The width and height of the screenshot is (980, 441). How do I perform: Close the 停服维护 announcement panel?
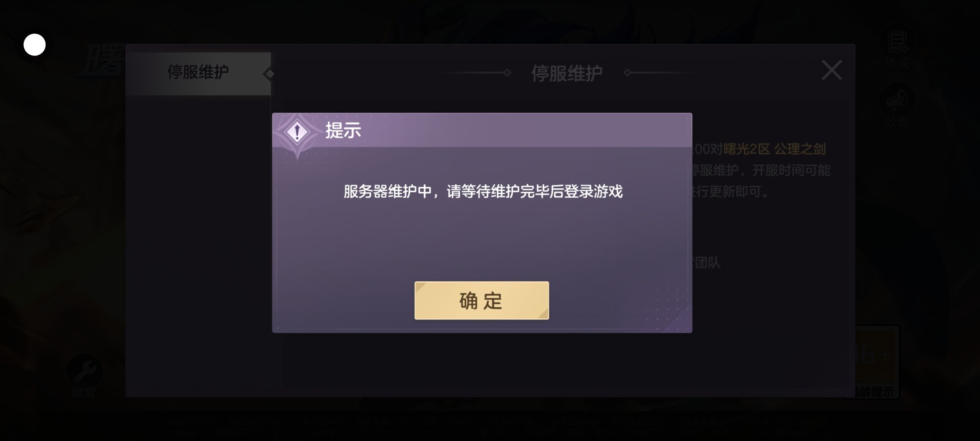click(831, 70)
